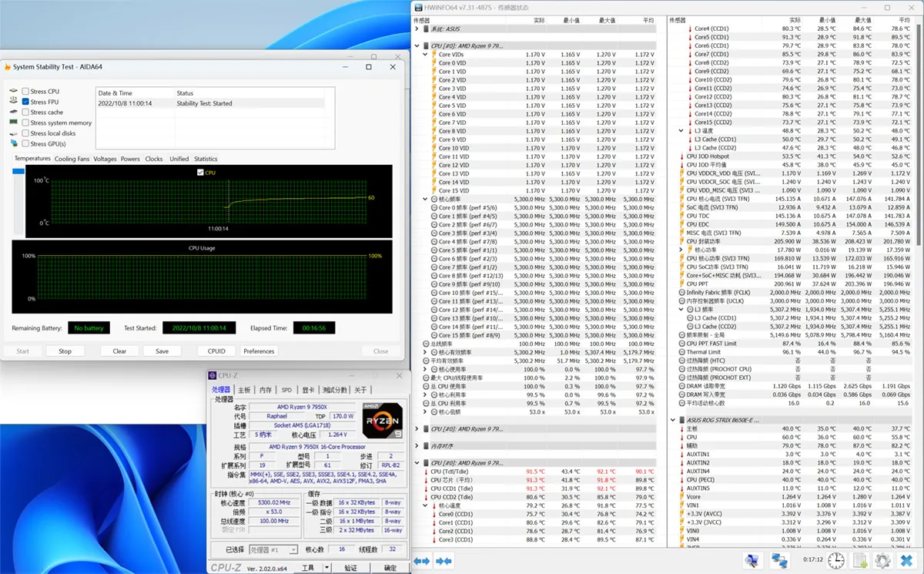The image size is (924, 574).
Task: Click the CPU Usage graph in AIDA64
Action: (201, 277)
